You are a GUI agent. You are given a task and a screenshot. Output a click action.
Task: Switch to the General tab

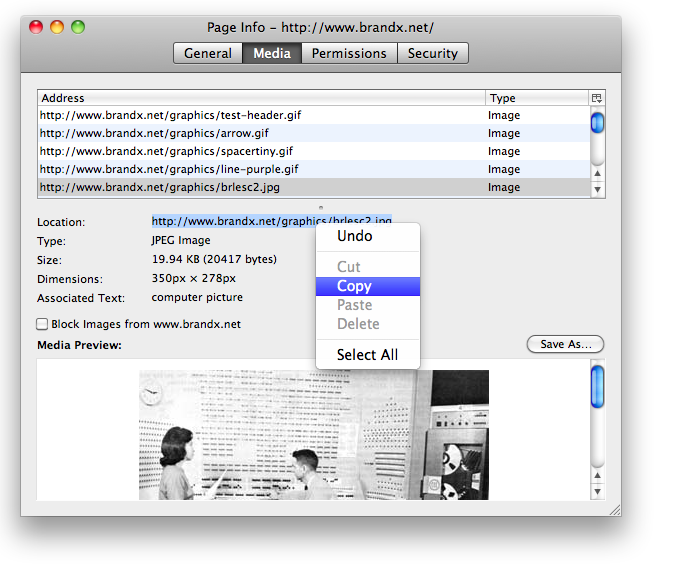tap(208, 54)
